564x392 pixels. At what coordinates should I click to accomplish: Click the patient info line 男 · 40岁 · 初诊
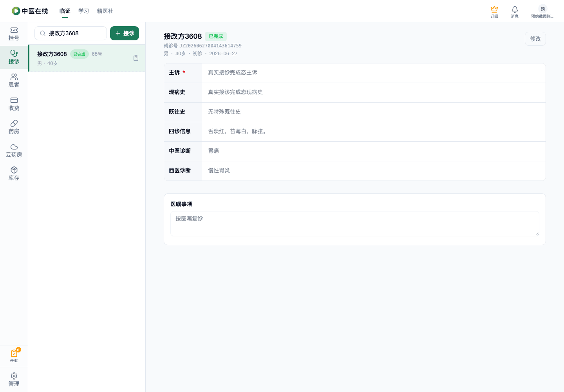[x=183, y=54]
